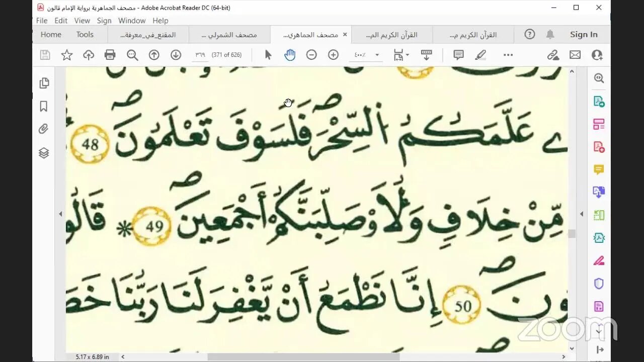The image size is (644, 362).
Task: Bookmark file with the star icon
Action: pyautogui.click(x=67, y=55)
